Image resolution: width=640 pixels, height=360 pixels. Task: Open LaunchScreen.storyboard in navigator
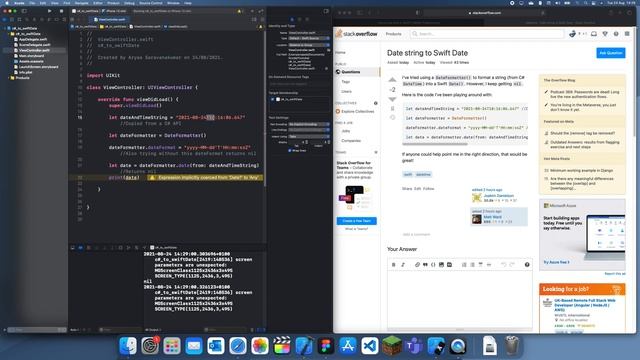coord(38,67)
